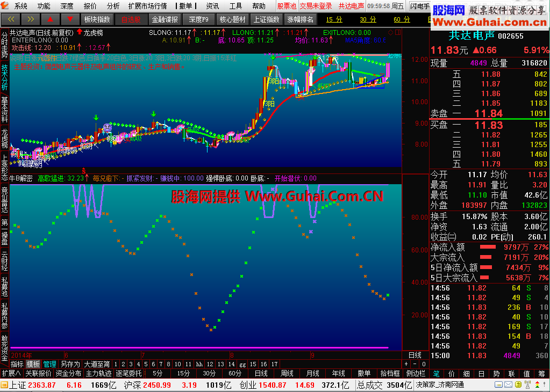
Task: Select the 龙虎榜 side tab
Action: pyautogui.click(x=4, y=138)
